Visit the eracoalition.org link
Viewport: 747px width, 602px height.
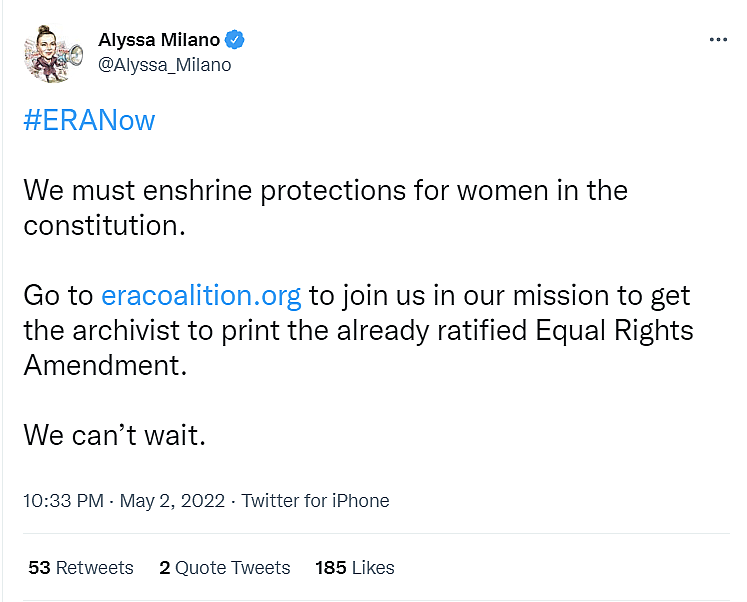click(x=201, y=296)
